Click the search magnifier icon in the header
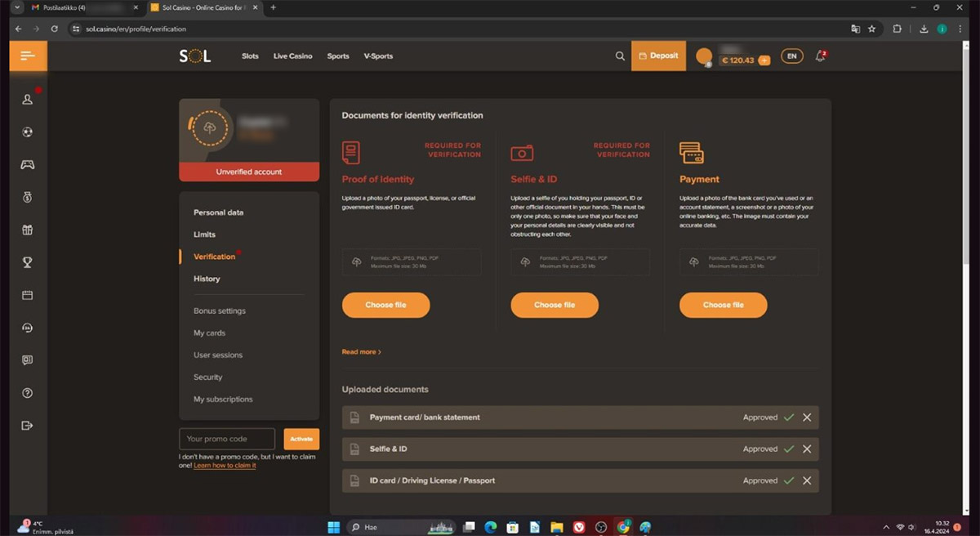This screenshot has width=980, height=536. click(x=620, y=56)
